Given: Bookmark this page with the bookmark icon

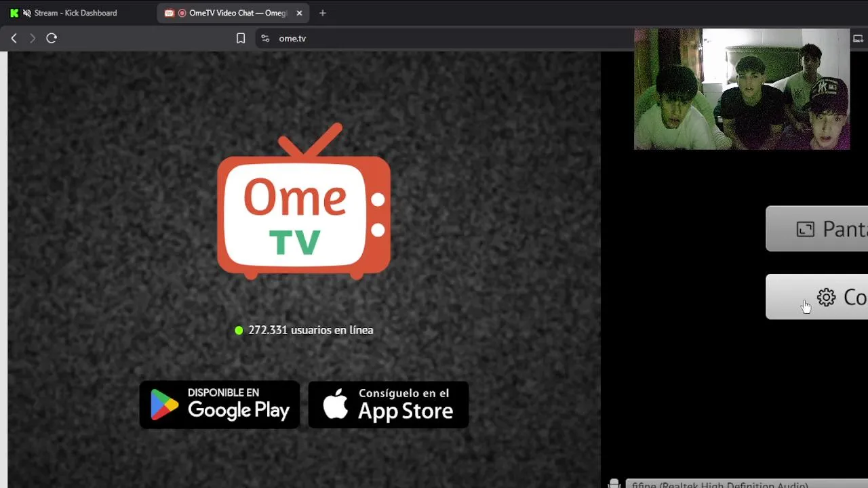Looking at the screenshot, I should 241,39.
